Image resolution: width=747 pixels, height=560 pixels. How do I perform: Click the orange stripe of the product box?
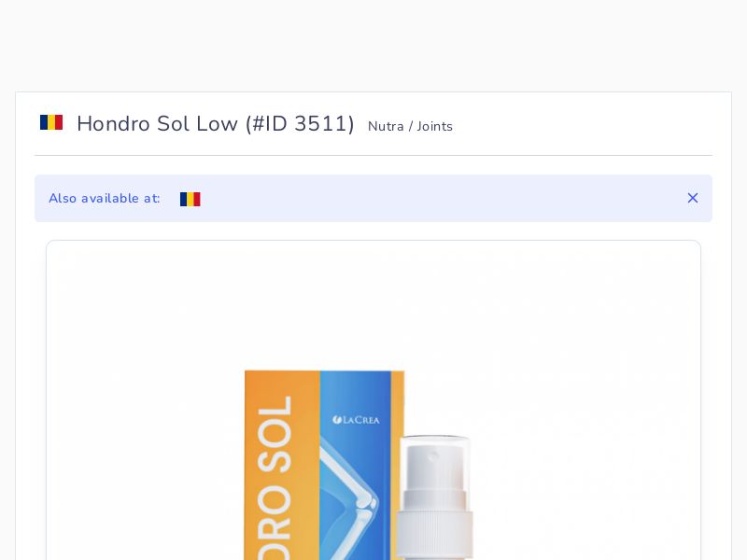pyautogui.click(x=282, y=465)
